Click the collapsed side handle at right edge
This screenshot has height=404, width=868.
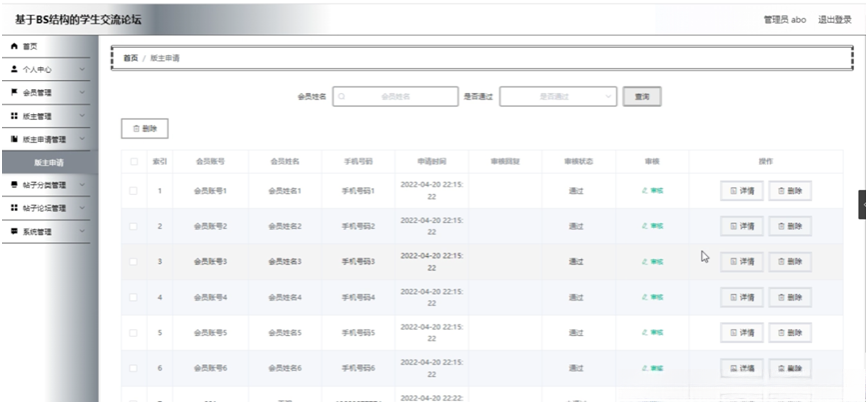coord(863,204)
